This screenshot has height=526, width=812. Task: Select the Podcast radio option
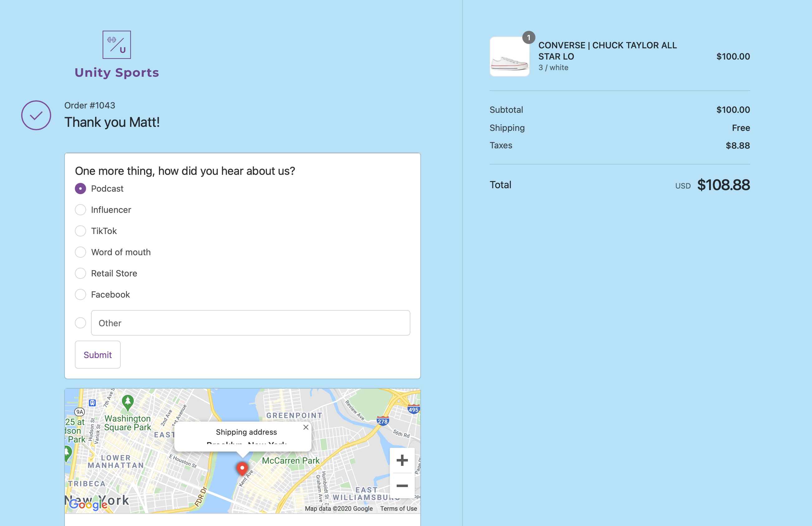[80, 189]
